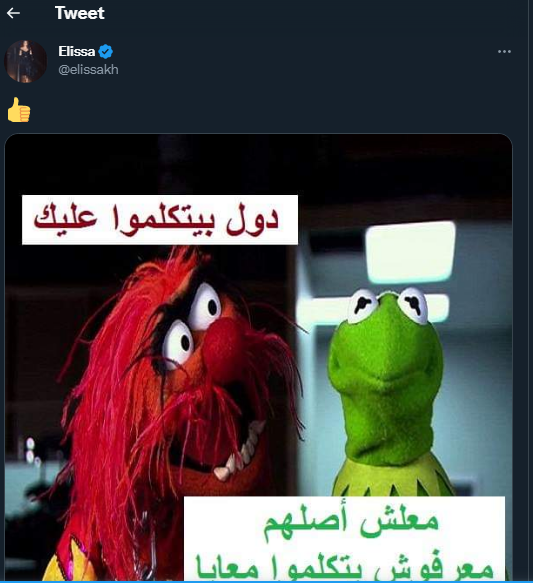
Task: Click Kermit's light green pointed collar
Action: tap(394, 478)
